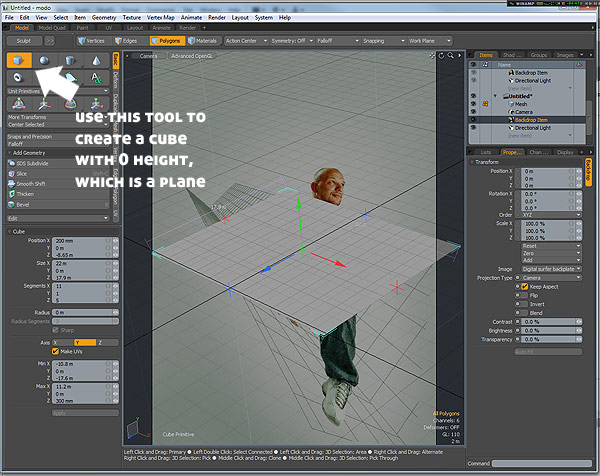Viewport: 600px width, 476px height.
Task: Uncheck the Keep Aspect checkbox
Action: (x=525, y=287)
